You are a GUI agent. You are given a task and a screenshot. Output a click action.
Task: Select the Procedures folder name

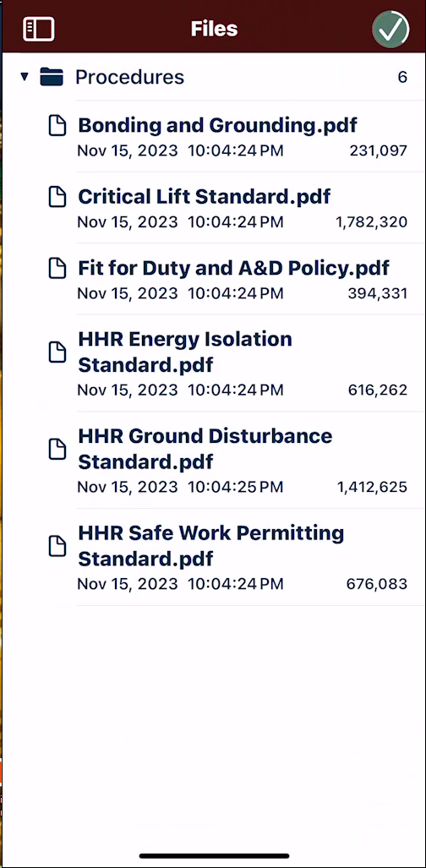click(129, 77)
